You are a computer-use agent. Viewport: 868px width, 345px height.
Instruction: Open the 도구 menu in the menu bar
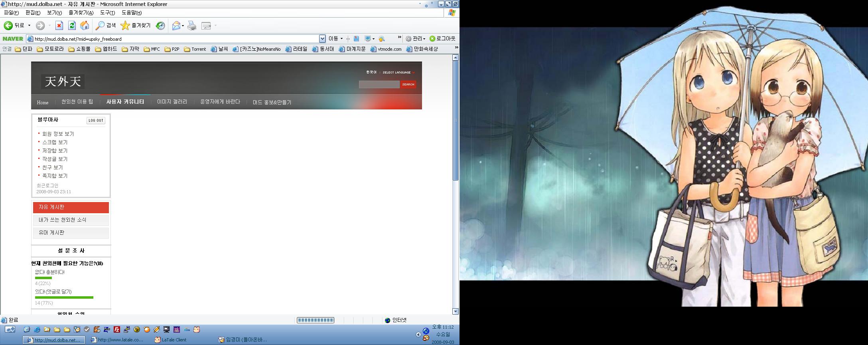[107, 12]
